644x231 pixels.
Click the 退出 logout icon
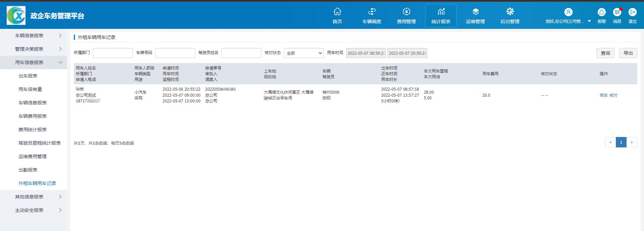click(x=633, y=12)
